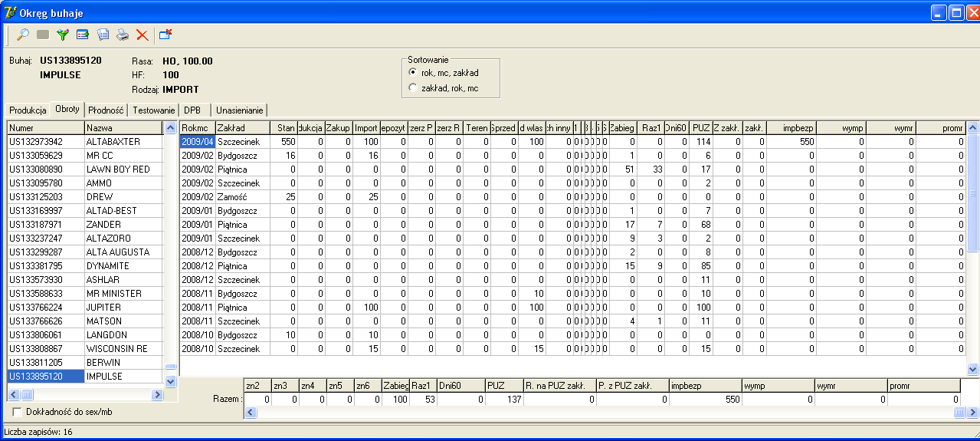Select the LANGDON bull row

coord(86,335)
